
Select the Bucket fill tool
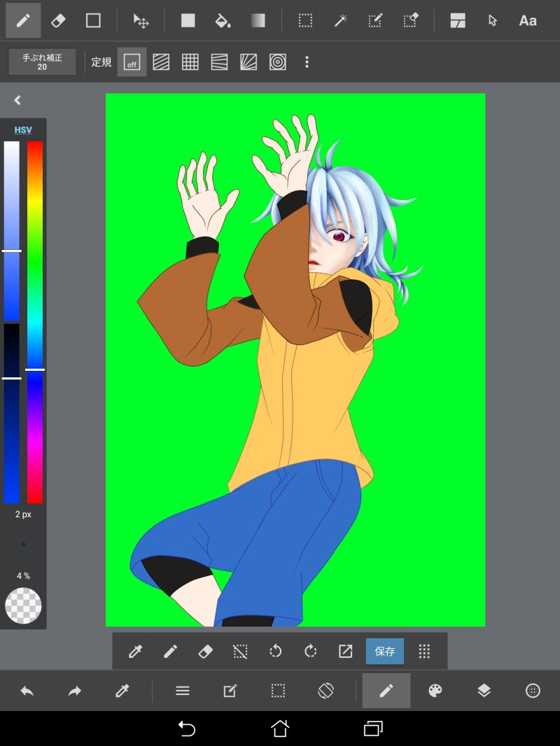(x=223, y=20)
